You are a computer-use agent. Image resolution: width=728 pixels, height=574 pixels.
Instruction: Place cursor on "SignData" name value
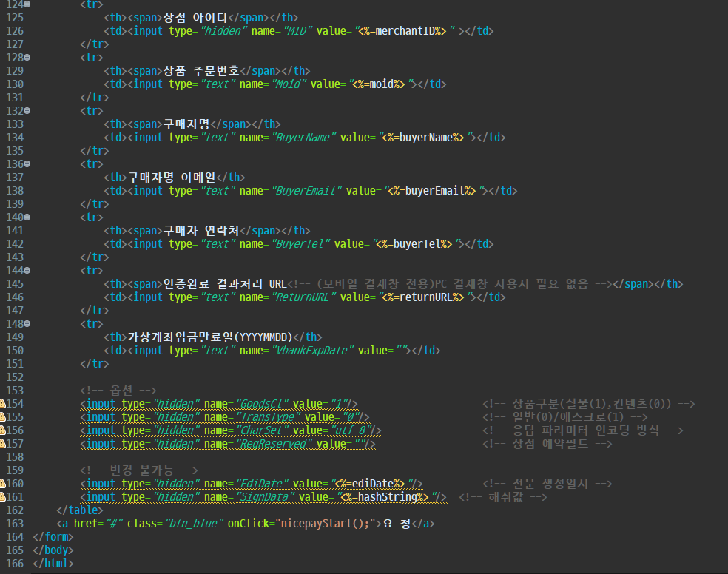(x=266, y=497)
